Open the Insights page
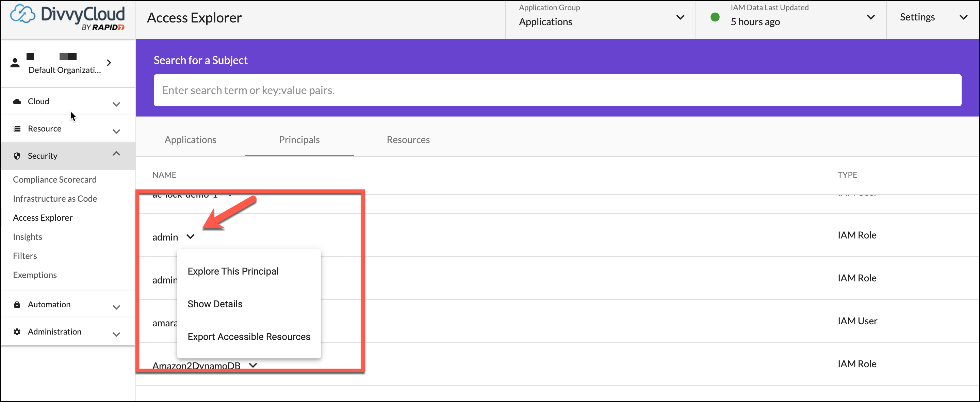 pyautogui.click(x=27, y=237)
